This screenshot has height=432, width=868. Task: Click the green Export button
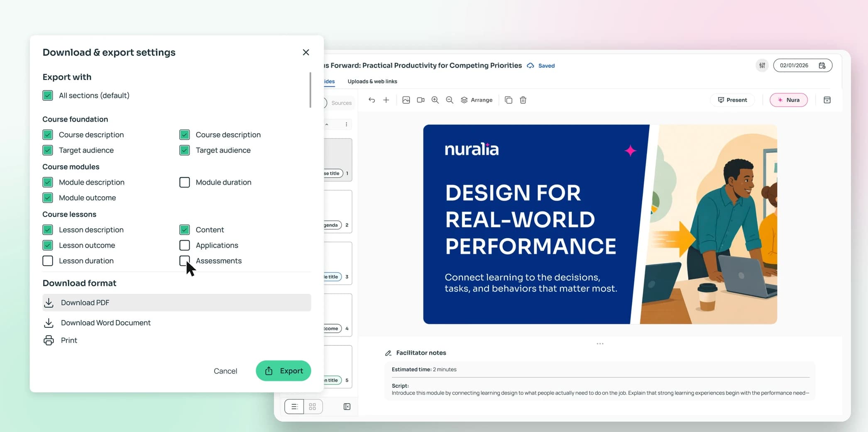point(284,371)
